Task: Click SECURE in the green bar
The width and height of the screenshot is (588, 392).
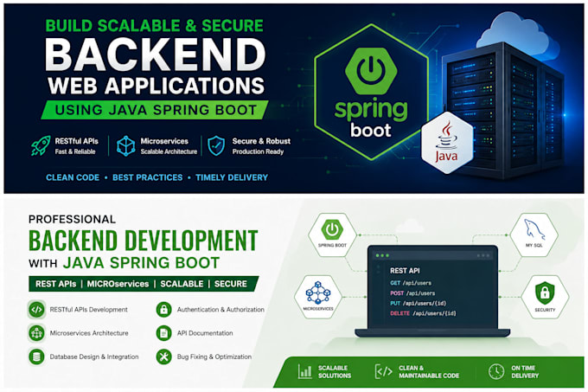Action: pos(231,284)
